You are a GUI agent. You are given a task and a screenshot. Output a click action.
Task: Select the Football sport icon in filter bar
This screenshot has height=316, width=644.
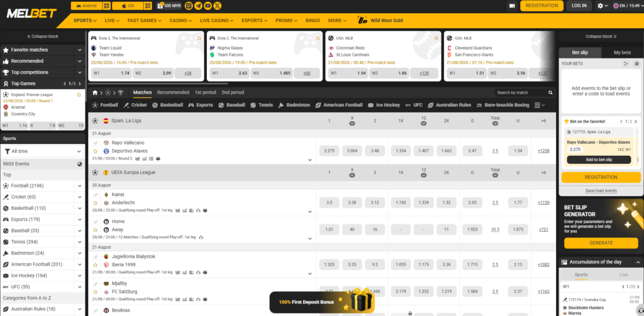(x=96, y=105)
